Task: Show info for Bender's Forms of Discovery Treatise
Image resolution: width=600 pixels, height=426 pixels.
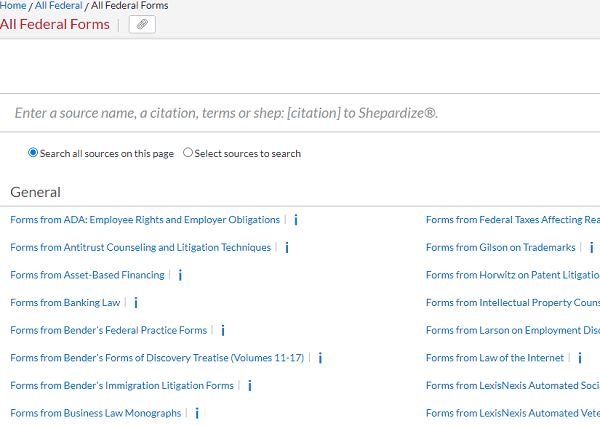Action: [x=320, y=358]
